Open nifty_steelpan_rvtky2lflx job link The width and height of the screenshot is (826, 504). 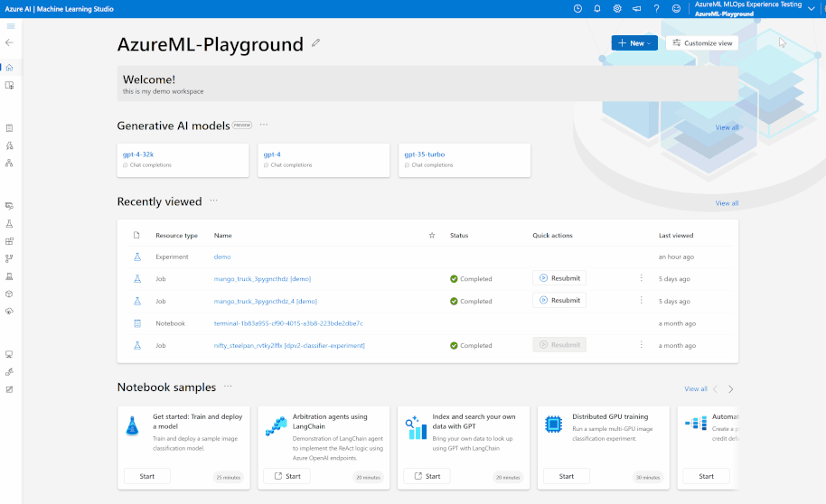click(289, 345)
